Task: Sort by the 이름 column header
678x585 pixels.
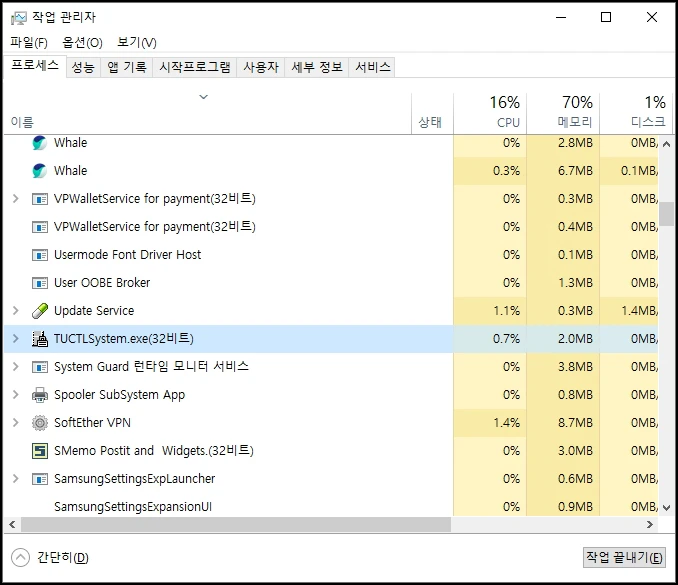Action: coord(208,113)
